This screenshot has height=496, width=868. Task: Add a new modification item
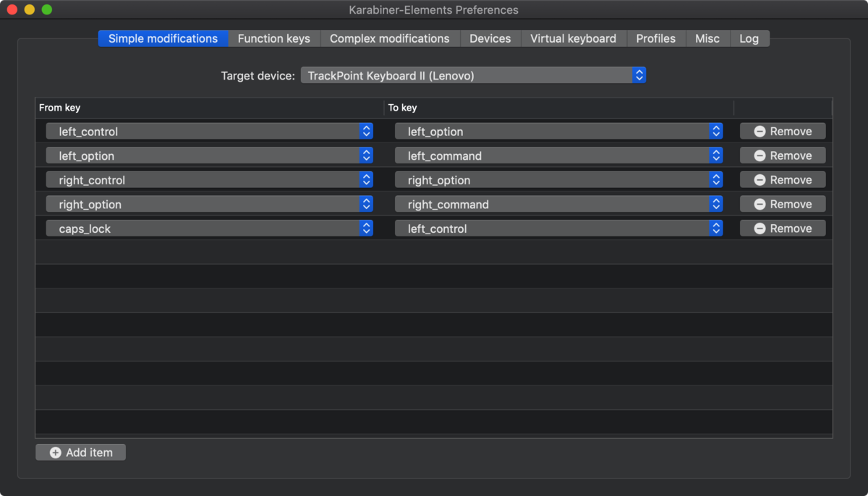(80, 452)
